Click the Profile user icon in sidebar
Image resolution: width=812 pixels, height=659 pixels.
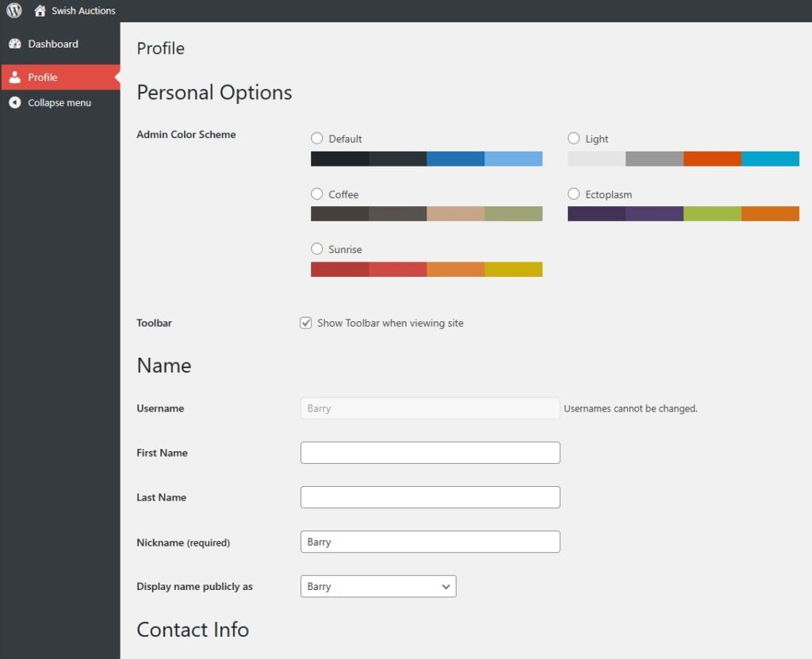click(14, 78)
